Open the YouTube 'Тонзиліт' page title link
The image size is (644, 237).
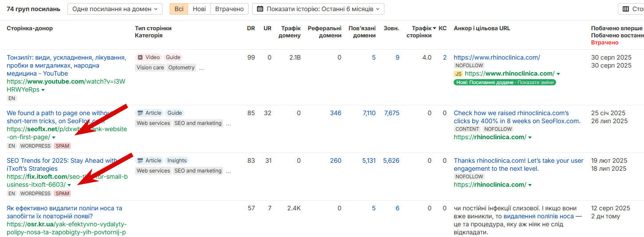pyautogui.click(x=66, y=65)
